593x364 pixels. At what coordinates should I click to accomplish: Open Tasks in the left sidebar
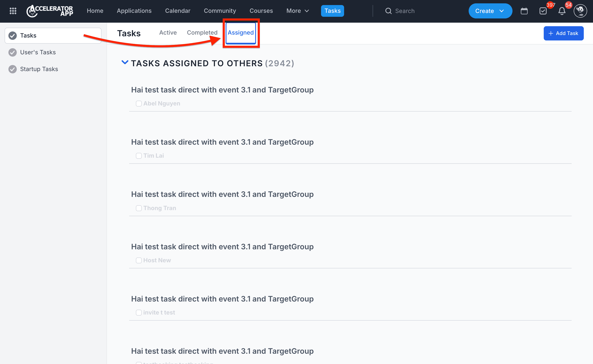(x=53, y=36)
